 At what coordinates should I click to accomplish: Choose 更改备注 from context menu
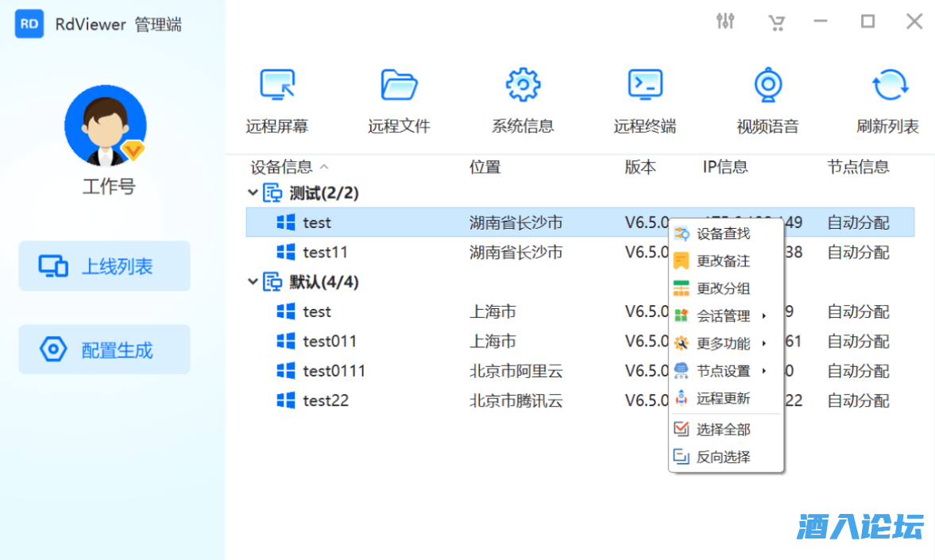[726, 261]
